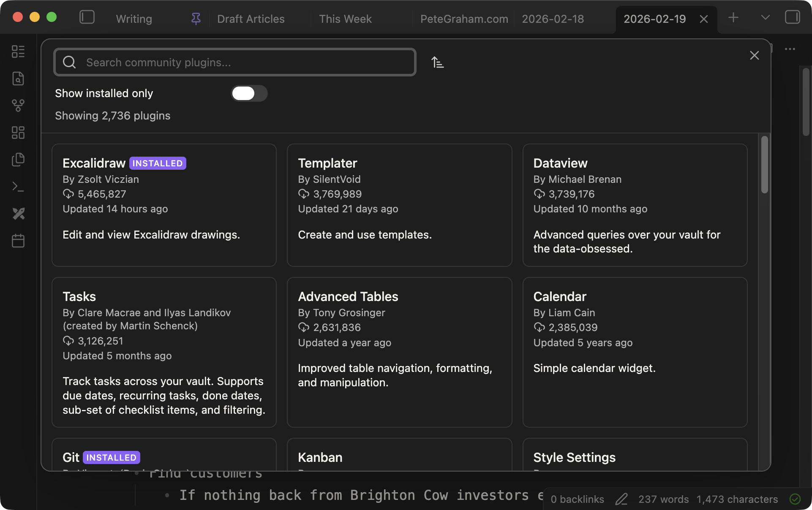Open the community plugins grid icon
The image size is (812, 510).
pyautogui.click(x=18, y=133)
